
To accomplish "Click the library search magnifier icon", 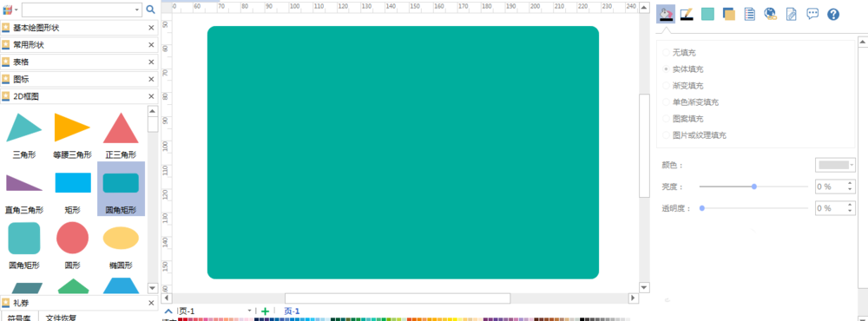I will [150, 10].
